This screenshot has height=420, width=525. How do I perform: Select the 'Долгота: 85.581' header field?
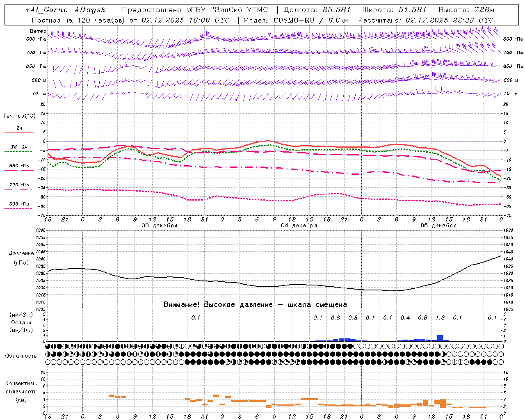tap(317, 10)
